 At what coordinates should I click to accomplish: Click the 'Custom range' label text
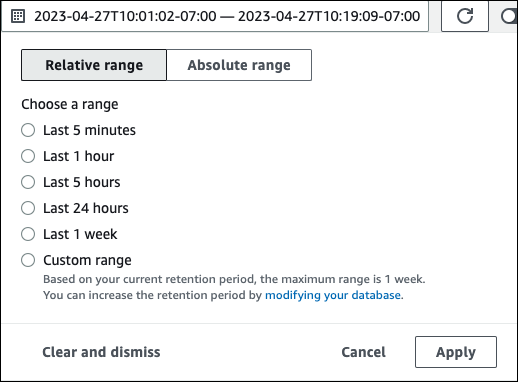tap(87, 260)
